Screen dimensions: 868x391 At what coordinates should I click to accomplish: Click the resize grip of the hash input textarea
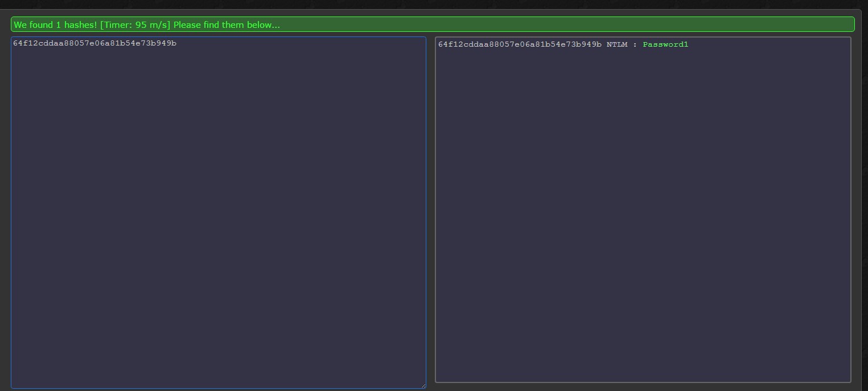tap(423, 385)
